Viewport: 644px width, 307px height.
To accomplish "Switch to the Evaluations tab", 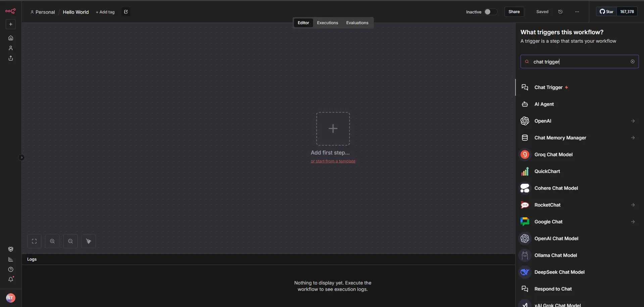I will (357, 23).
